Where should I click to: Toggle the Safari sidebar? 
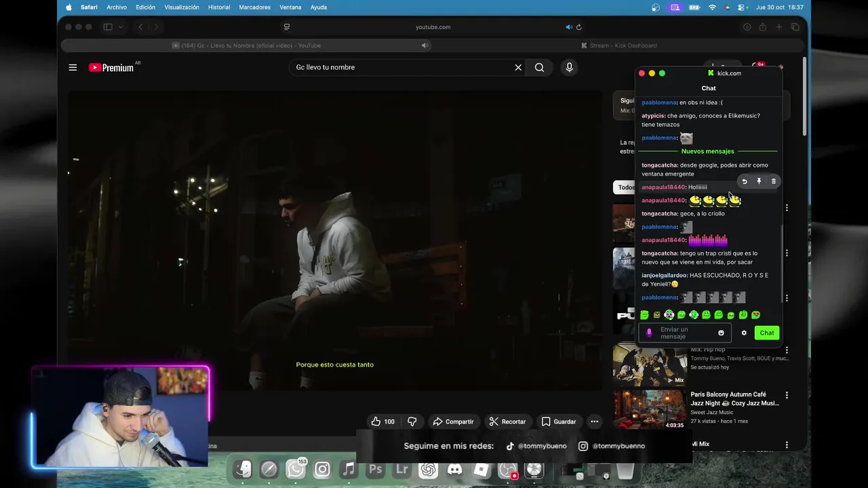[x=108, y=27]
